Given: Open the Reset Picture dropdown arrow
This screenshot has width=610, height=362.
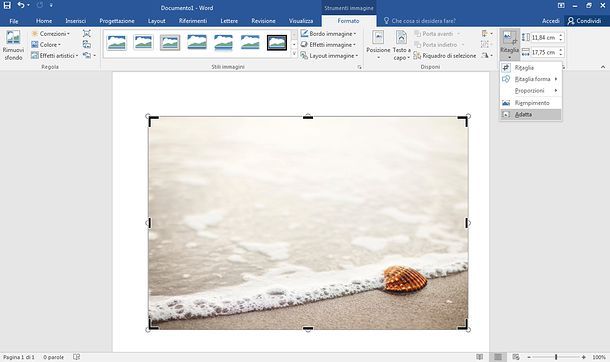Looking at the screenshot, I should coord(95,56).
